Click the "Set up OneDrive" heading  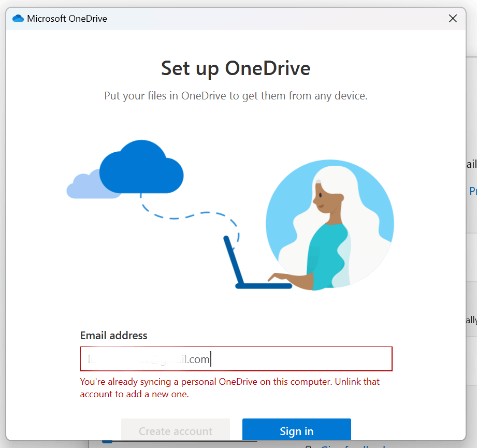tap(236, 68)
